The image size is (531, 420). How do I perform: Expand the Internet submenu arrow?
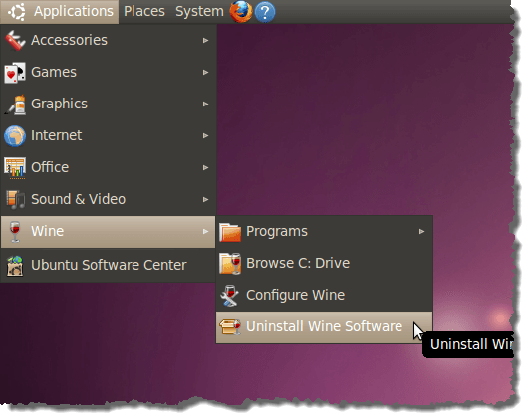(205, 135)
